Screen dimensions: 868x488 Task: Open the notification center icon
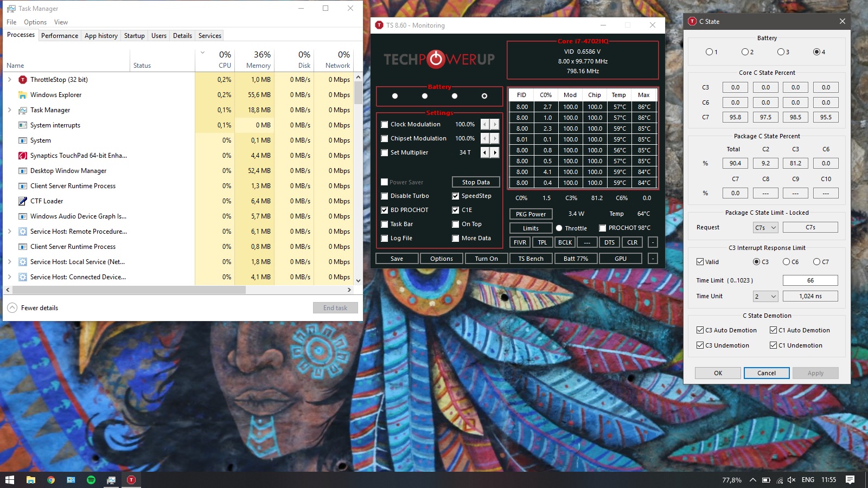pos(850,480)
